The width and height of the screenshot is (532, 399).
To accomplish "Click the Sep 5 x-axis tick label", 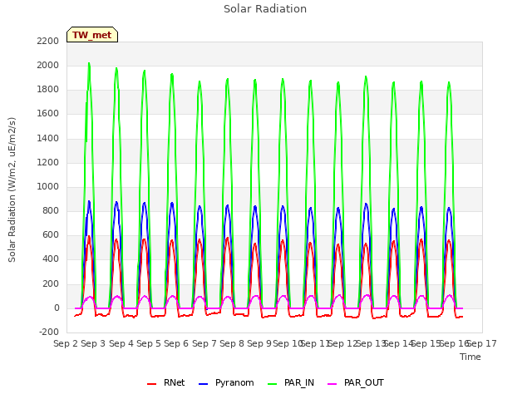I will coord(149,343).
